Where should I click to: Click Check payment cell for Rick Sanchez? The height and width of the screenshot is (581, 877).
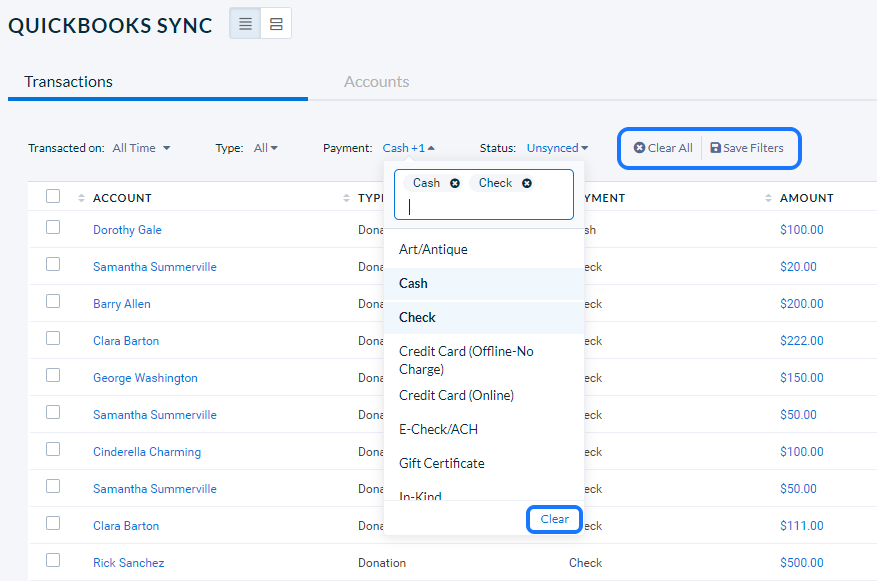(x=585, y=563)
